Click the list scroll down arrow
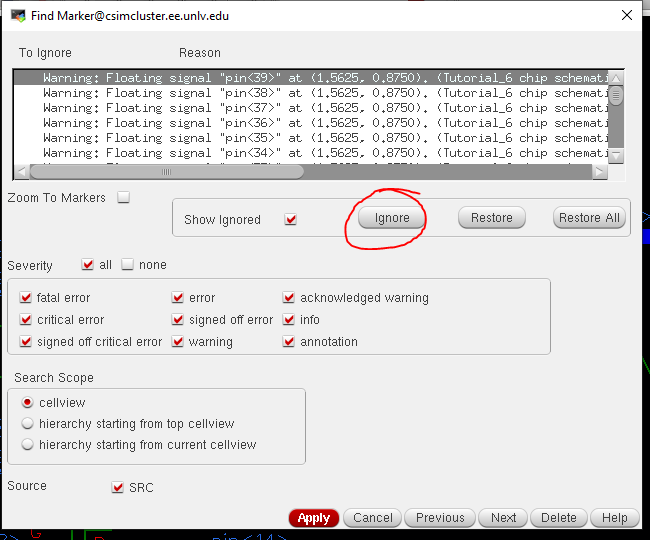Screen dimensions: 650x540 [x=616, y=156]
